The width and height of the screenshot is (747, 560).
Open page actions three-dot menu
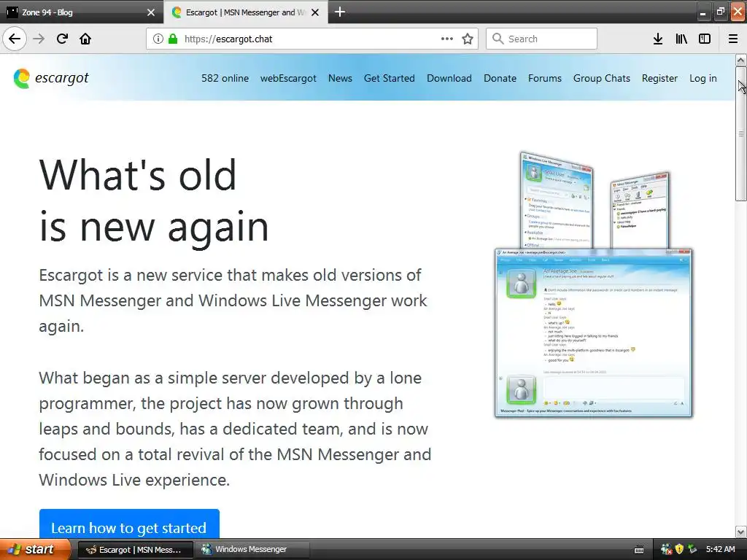(x=447, y=39)
